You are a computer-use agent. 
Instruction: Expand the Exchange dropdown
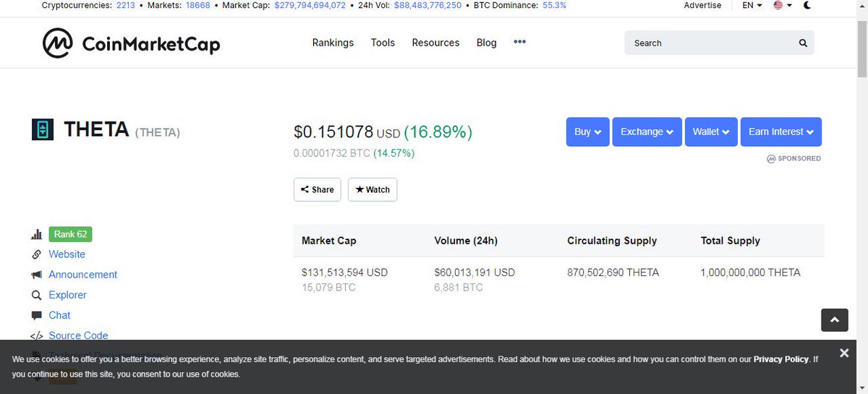coord(647,132)
